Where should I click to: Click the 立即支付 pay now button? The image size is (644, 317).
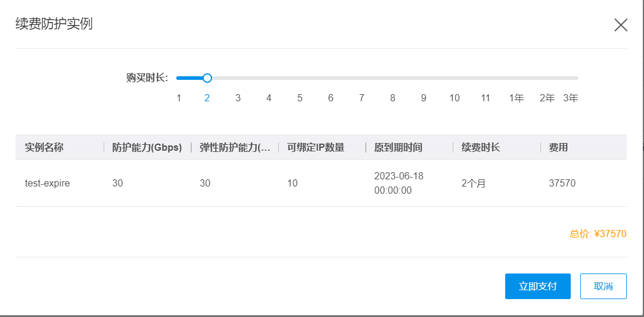[537, 286]
